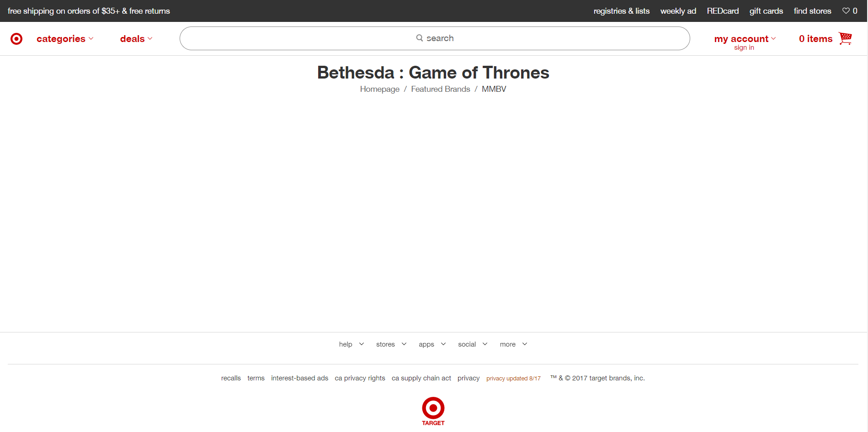The width and height of the screenshot is (868, 432).
Task: Go to Featured Brands breadcrumb
Action: [440, 89]
